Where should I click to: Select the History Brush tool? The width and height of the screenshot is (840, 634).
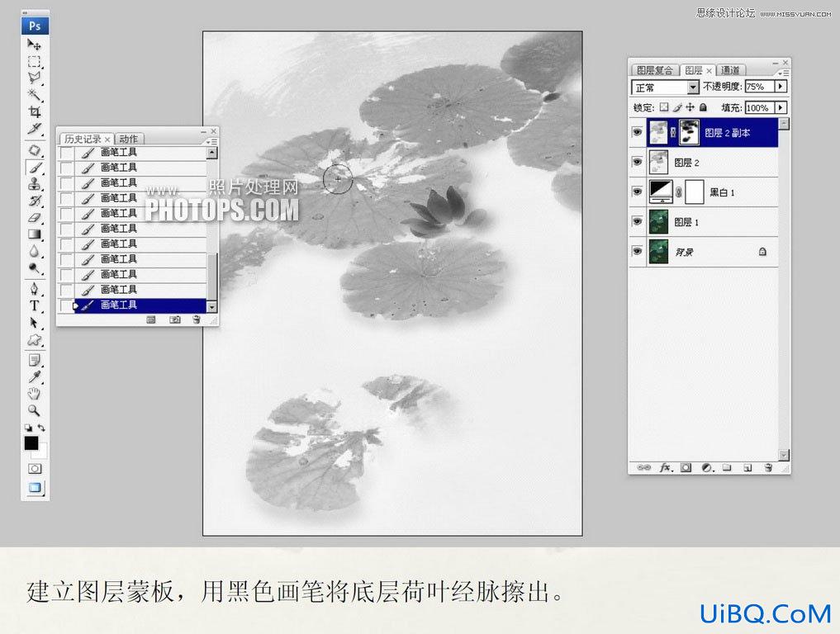tap(35, 201)
